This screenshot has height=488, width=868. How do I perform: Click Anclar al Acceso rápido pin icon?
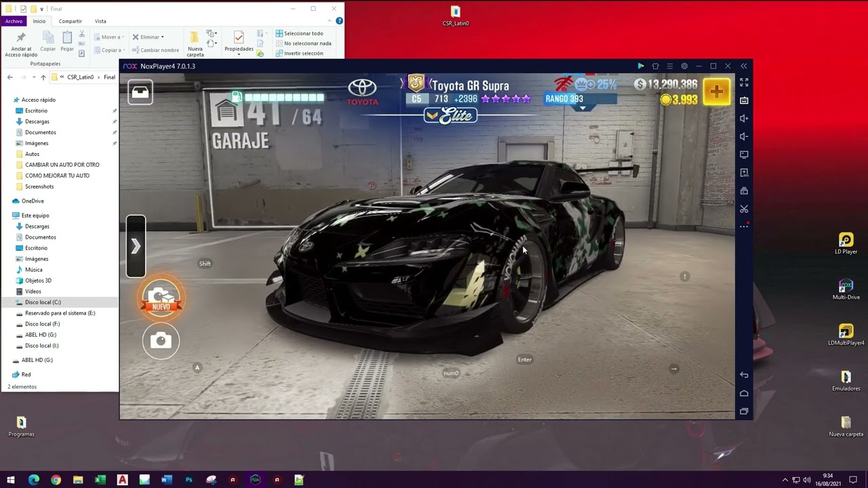(21, 43)
